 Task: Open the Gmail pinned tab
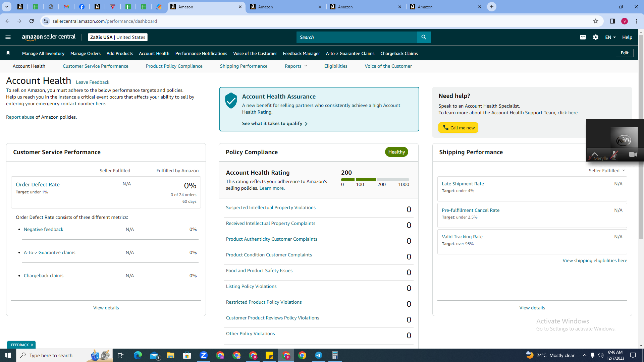pos(66,7)
